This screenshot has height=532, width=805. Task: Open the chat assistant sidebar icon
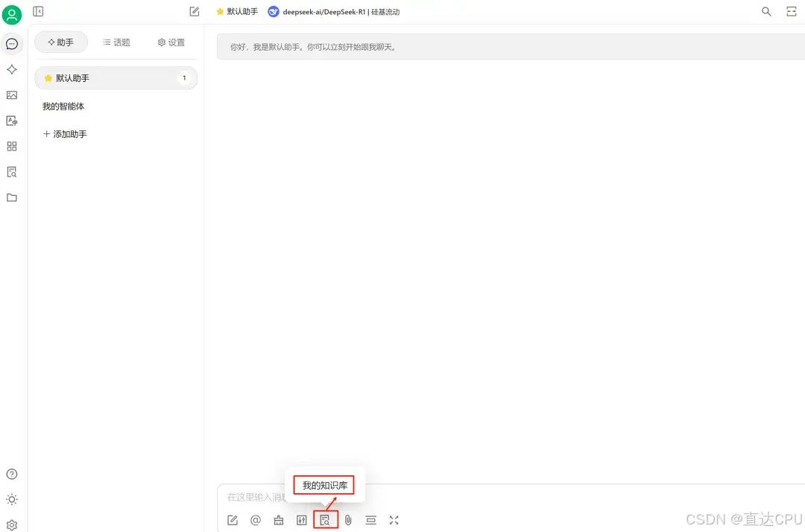[x=12, y=44]
